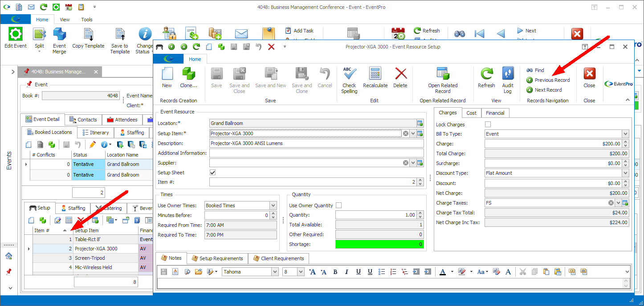
Task: Click Save to Template icon
Action: tap(120, 34)
